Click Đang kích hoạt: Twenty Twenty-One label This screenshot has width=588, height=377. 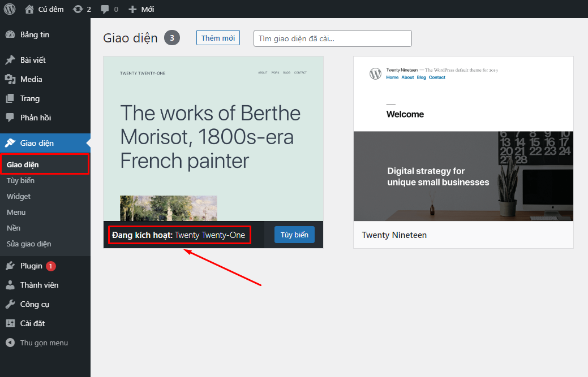point(178,235)
